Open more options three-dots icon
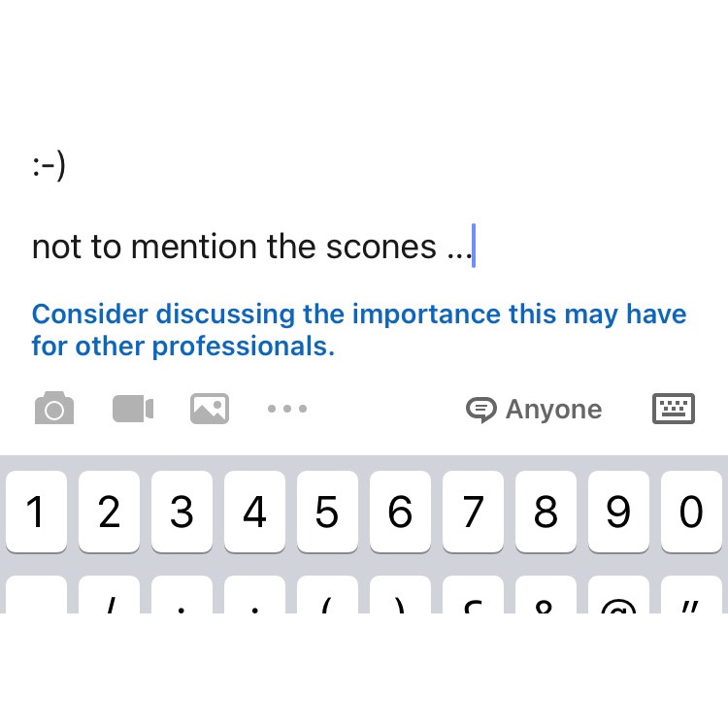 point(287,409)
